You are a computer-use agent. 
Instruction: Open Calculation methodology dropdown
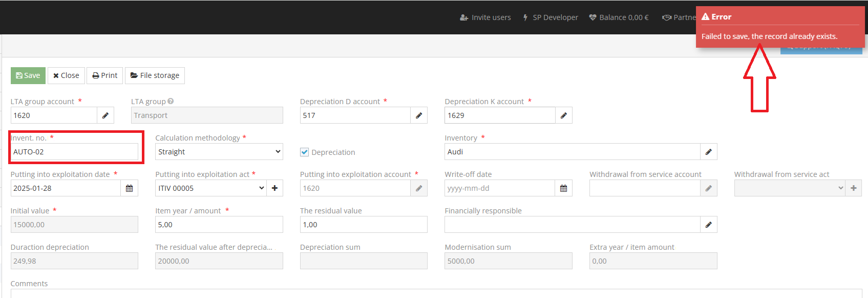(x=219, y=152)
